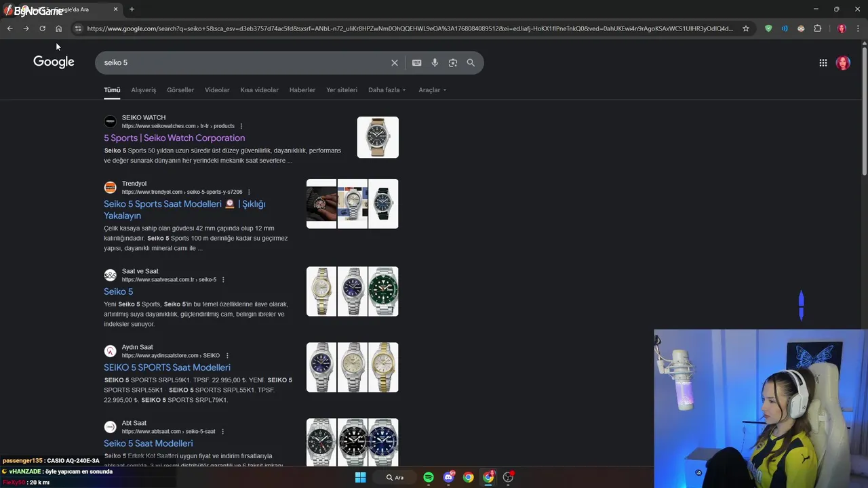Screen dimensions: 868x488
Task: Open Windows Start menu
Action: tap(361, 477)
